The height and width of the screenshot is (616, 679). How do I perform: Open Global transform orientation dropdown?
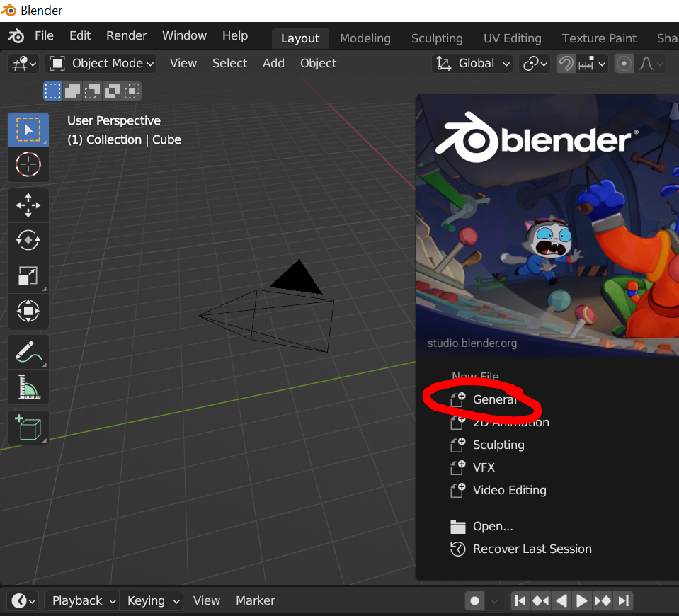click(472, 64)
